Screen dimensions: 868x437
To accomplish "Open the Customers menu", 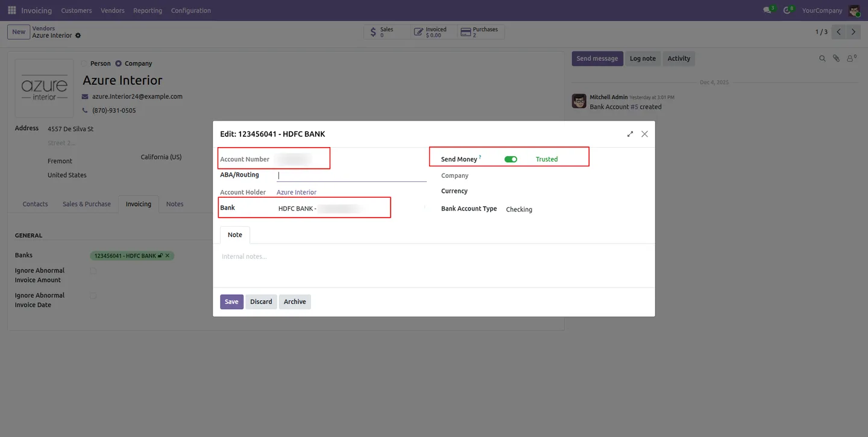I will coord(77,10).
